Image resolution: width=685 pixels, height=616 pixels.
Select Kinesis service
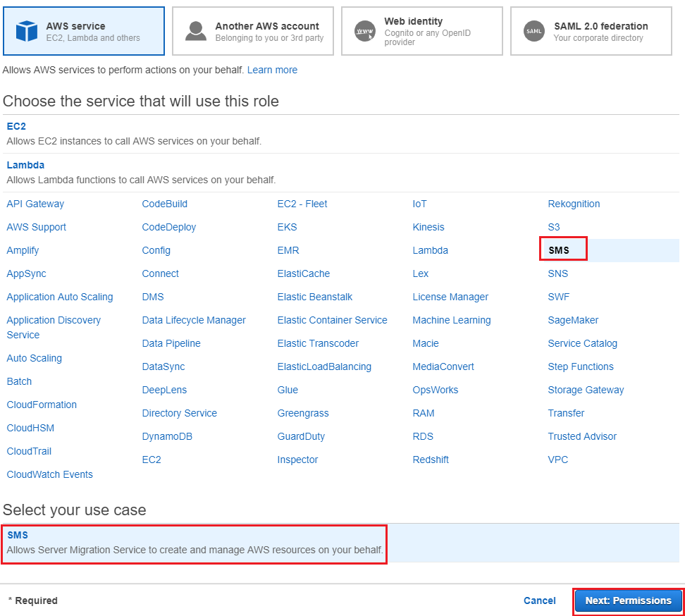(x=428, y=227)
